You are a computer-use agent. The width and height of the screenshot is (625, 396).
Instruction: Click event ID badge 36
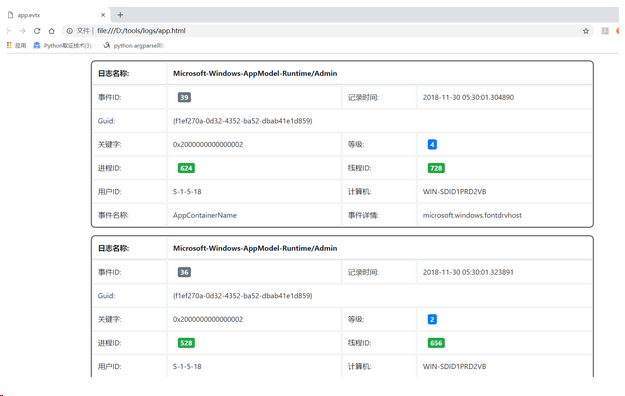(x=184, y=272)
